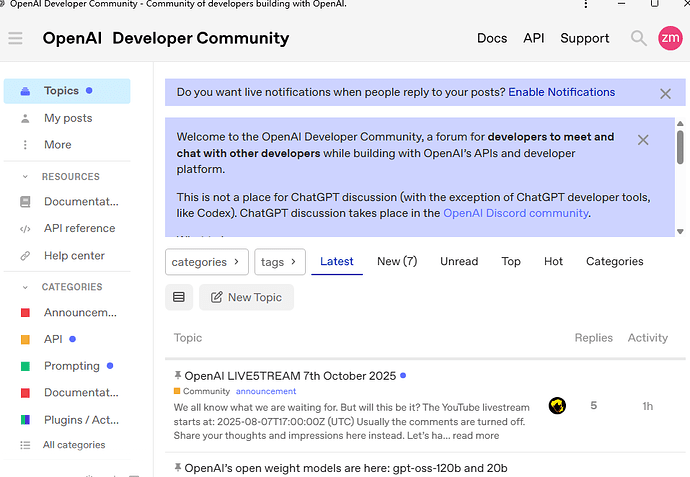Viewport: 690px width, 477px height.
Task: Open the OpenAI Discord community link
Action: pos(516,213)
